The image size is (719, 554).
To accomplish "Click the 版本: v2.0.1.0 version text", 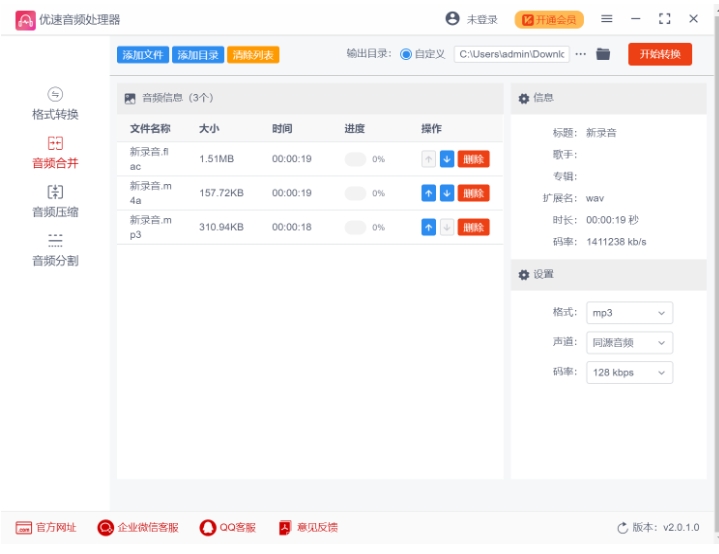I will pyautogui.click(x=665, y=527).
